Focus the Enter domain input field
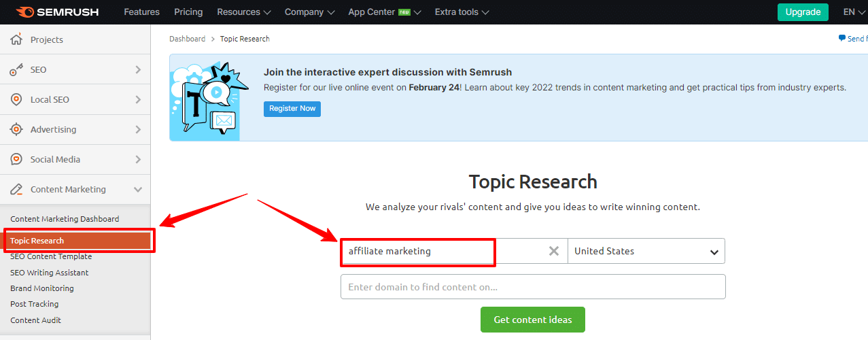Image resolution: width=868 pixels, height=340 pixels. tap(533, 287)
